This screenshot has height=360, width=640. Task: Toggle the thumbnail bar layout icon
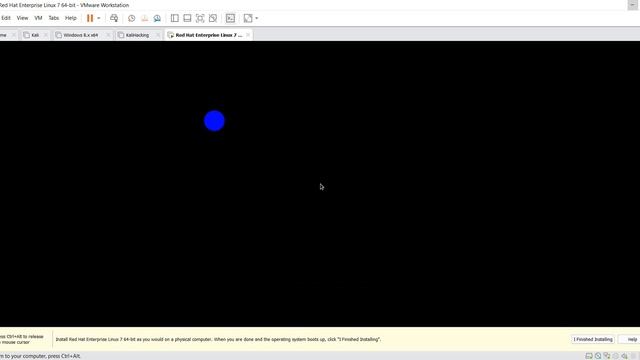tap(187, 18)
